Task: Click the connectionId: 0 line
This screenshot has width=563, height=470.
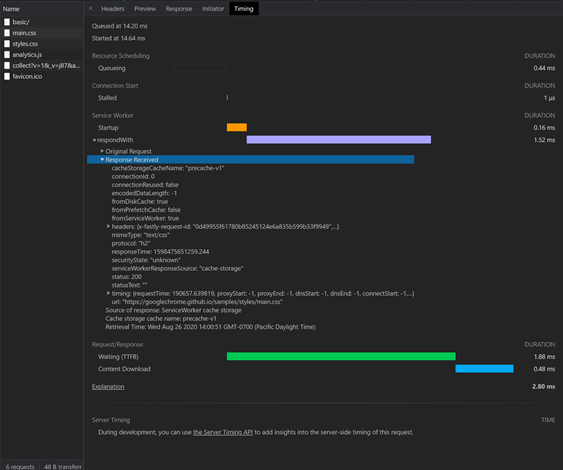Action: coord(133,176)
